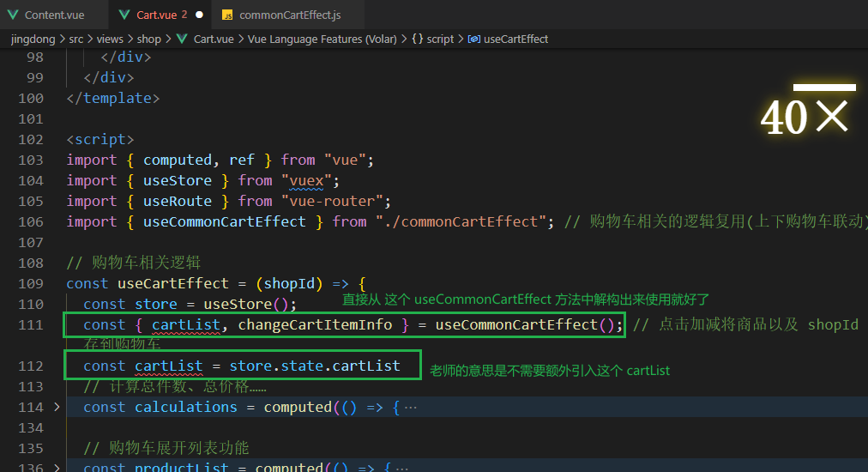
Task: Click the "vuex" import string on line 104
Action: click(306, 180)
